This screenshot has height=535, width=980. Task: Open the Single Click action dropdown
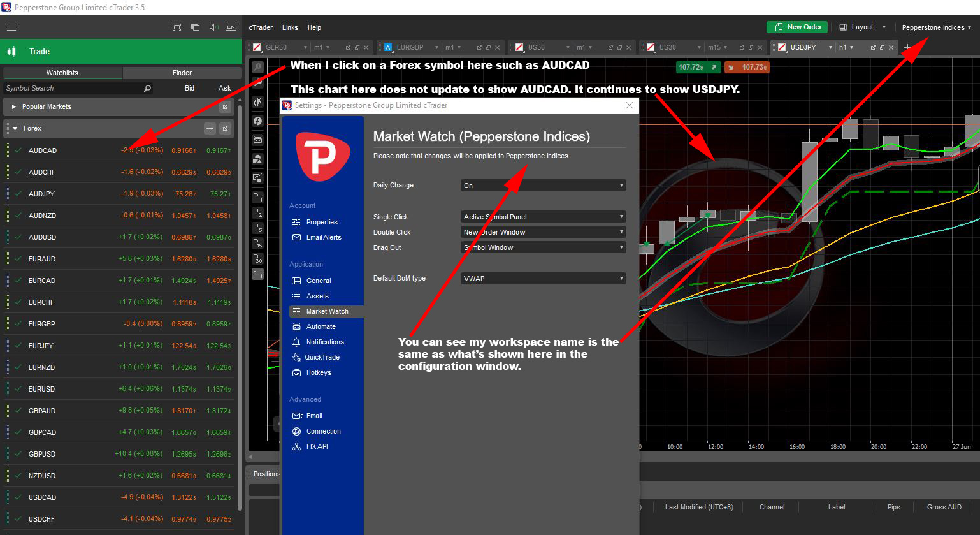[x=544, y=217]
